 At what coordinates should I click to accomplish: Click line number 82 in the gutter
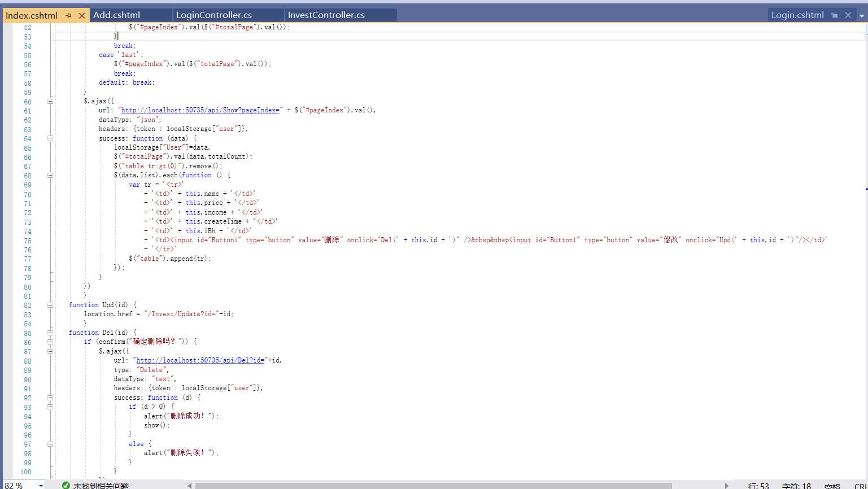pos(28,305)
